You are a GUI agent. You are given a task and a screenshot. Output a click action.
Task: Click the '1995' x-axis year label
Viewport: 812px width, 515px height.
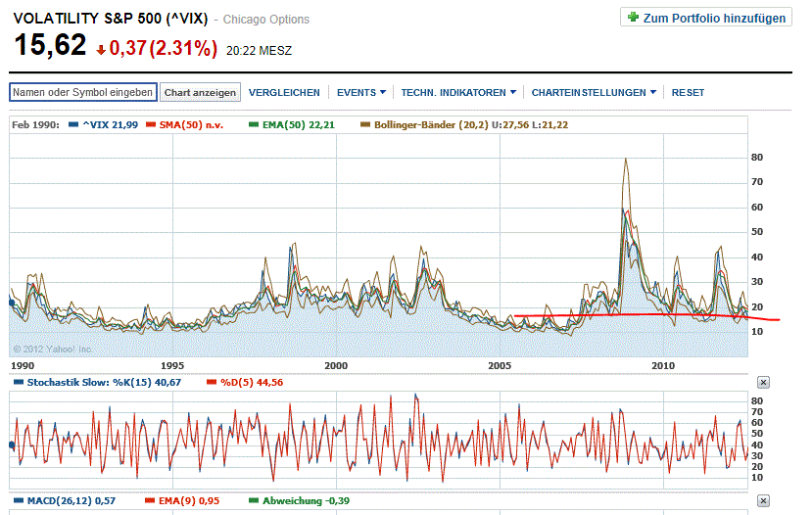click(x=172, y=365)
